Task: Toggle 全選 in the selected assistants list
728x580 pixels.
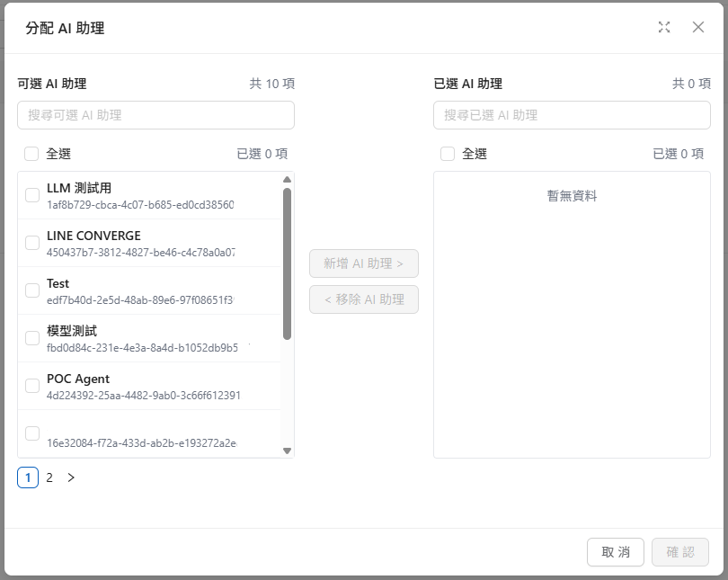Action: 448,154
